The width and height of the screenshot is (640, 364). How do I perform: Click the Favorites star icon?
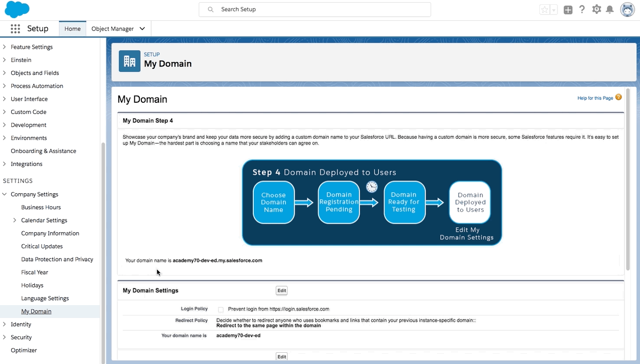(545, 10)
